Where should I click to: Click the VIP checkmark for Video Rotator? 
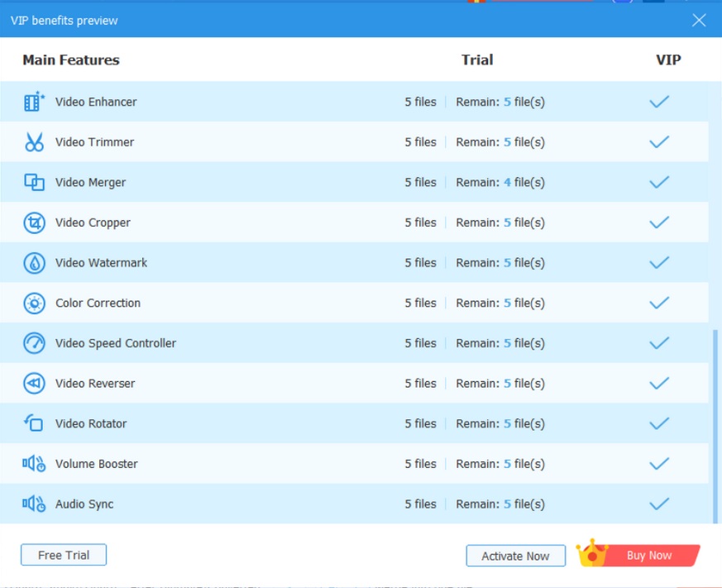(x=659, y=423)
